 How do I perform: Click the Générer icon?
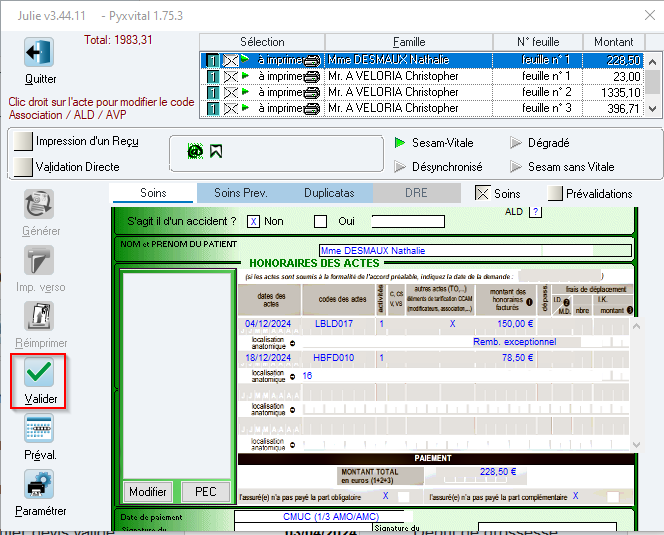(x=39, y=204)
